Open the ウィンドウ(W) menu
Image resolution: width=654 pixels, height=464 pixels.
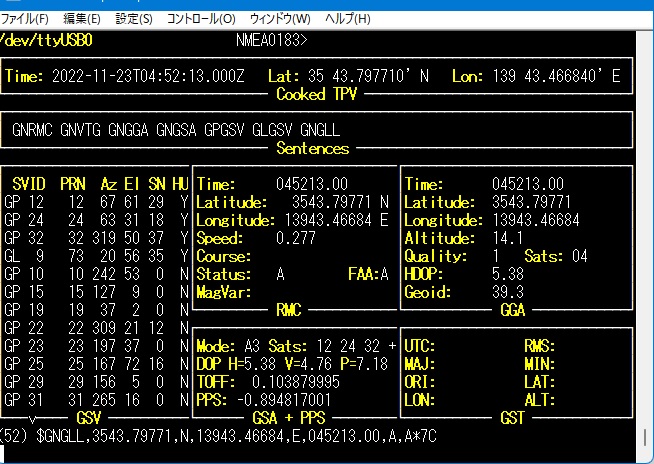pyautogui.click(x=280, y=19)
